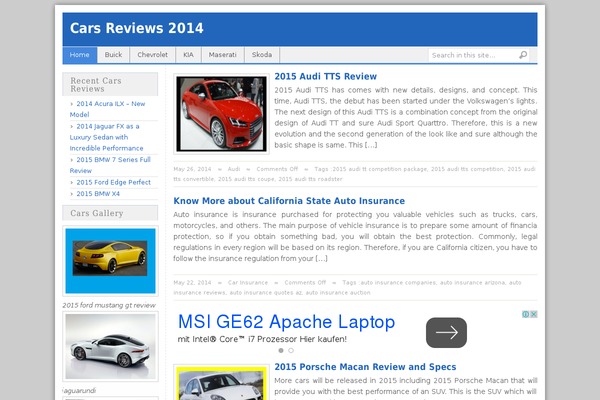Image resolution: width=600 pixels, height=400 pixels.
Task: Click the red Audi TTS thumbnail
Action: (x=221, y=114)
